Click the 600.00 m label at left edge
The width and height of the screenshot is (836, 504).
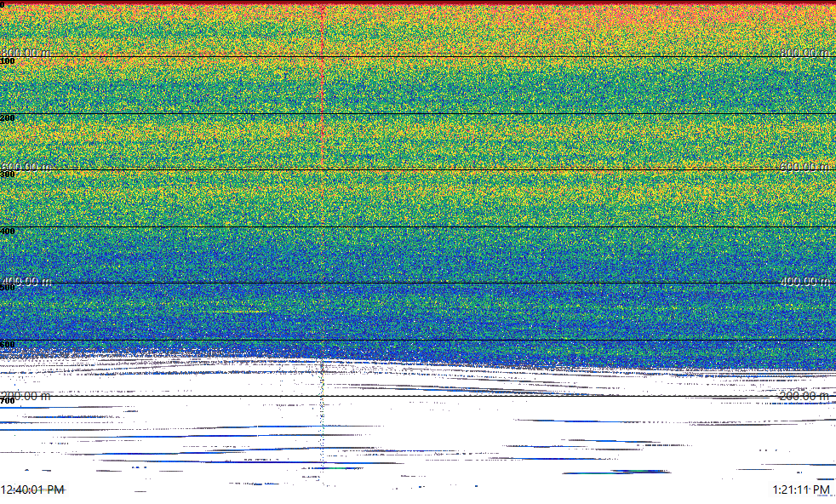coord(26,166)
